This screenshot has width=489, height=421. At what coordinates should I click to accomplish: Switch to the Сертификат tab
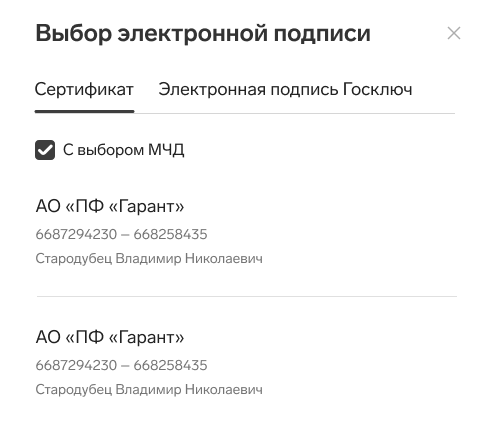pos(84,89)
